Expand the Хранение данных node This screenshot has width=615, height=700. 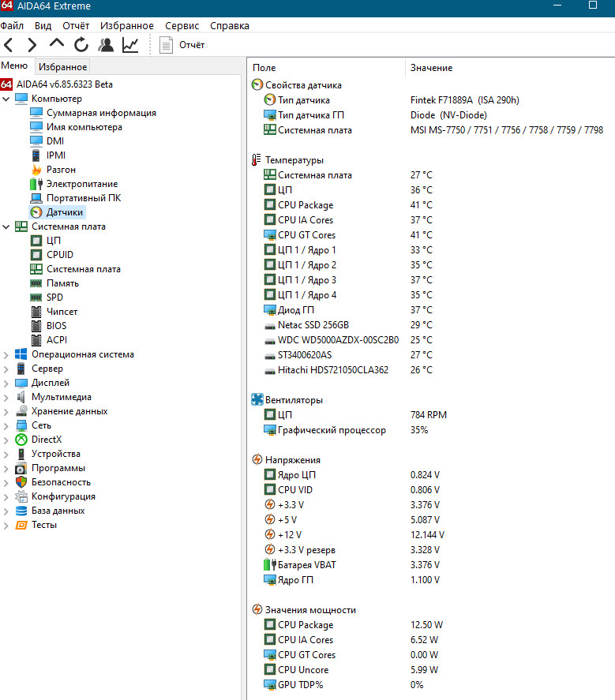(x=6, y=412)
